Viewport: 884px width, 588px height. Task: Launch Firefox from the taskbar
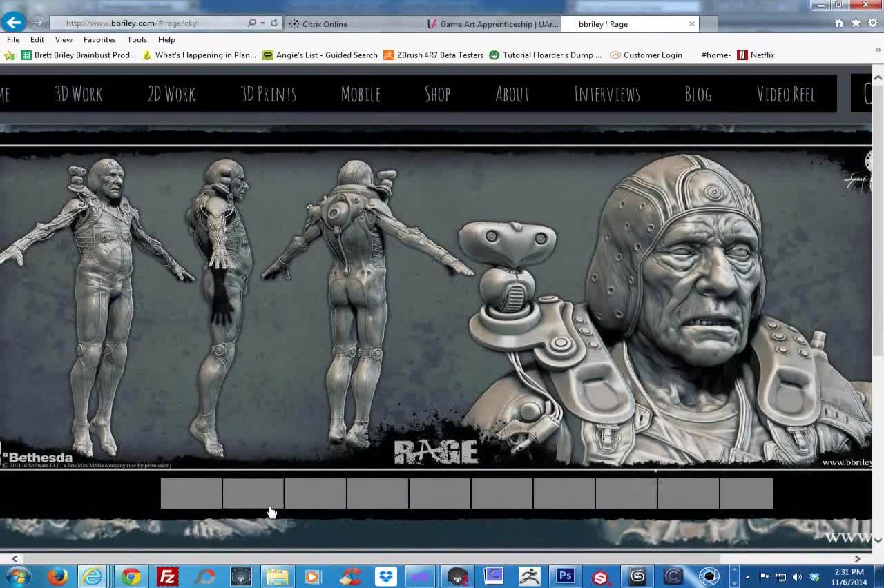point(57,576)
